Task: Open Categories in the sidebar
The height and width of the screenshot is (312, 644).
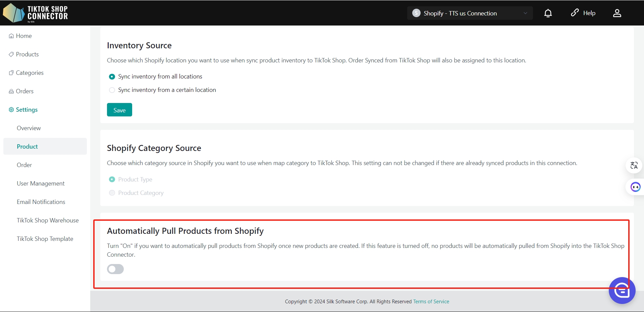Action: tap(30, 73)
